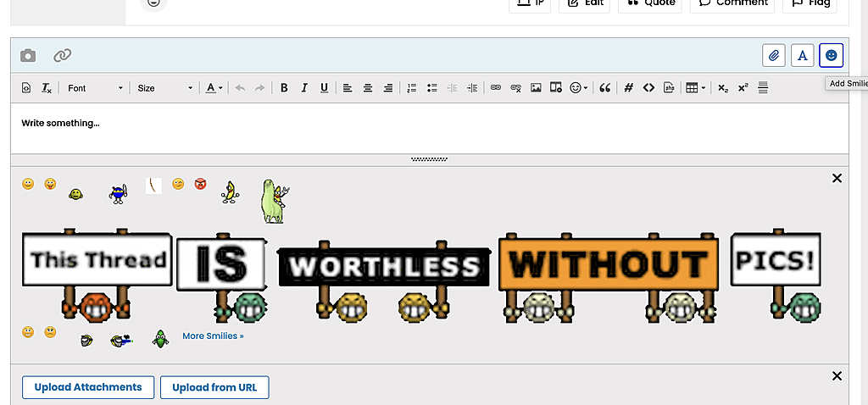Insert the PICS! sign smiley
Viewport: 868px width, 405px height.
(x=776, y=275)
